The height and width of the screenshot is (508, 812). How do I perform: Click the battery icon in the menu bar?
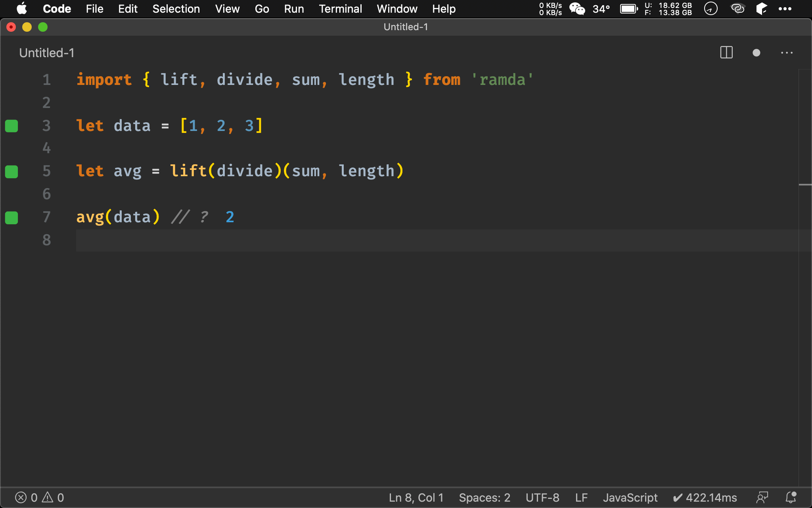[x=629, y=9]
